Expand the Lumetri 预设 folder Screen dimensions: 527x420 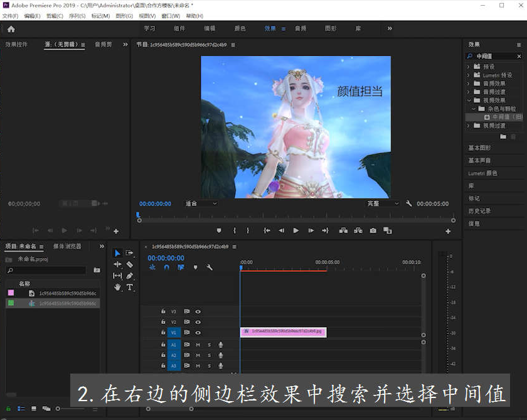pos(469,75)
